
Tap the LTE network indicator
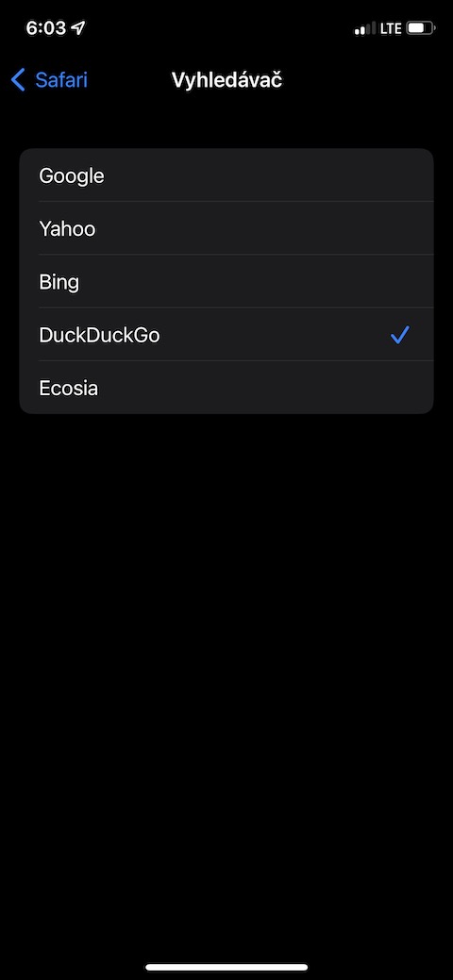[391, 28]
